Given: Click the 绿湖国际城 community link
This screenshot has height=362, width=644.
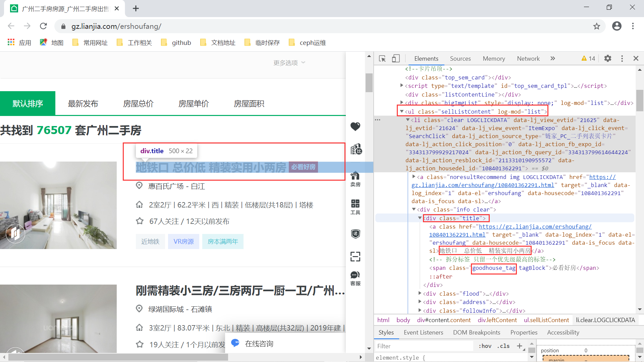Looking at the screenshot, I should click(x=166, y=309).
